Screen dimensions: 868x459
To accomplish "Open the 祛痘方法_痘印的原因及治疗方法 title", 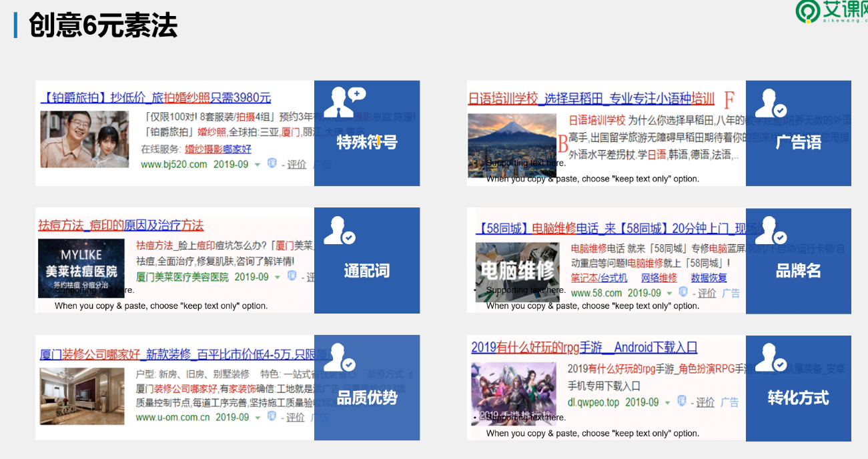I will (x=121, y=225).
